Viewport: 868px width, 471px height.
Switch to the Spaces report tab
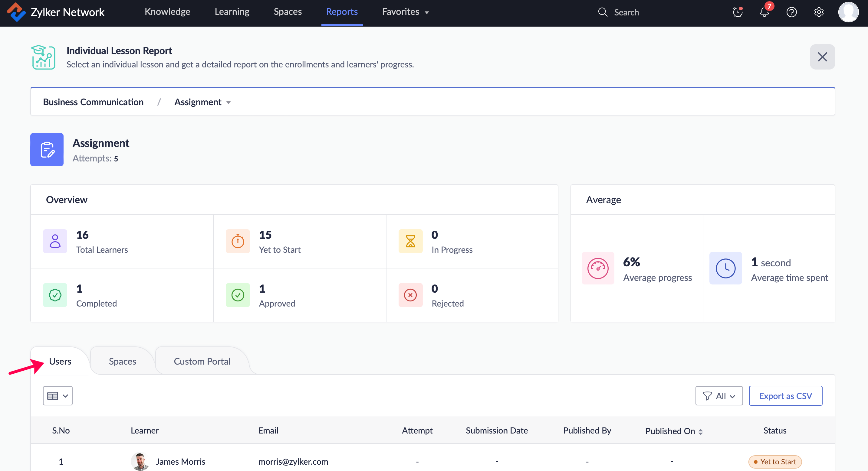(122, 361)
